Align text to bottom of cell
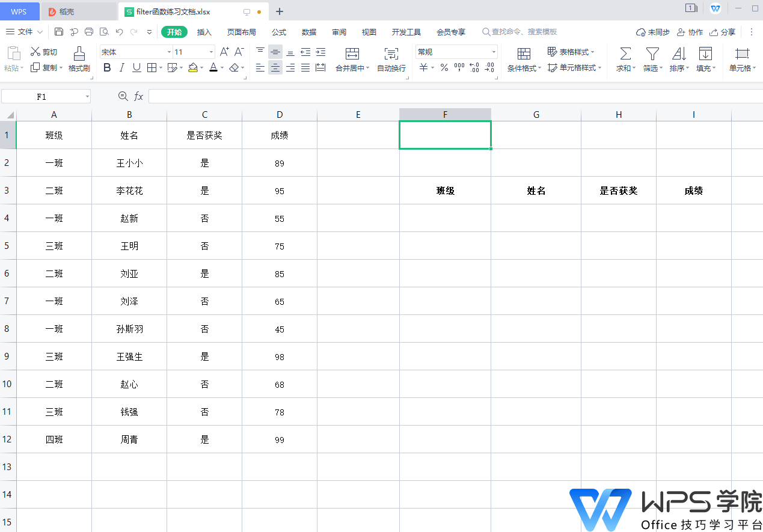The image size is (763, 532). tap(290, 52)
